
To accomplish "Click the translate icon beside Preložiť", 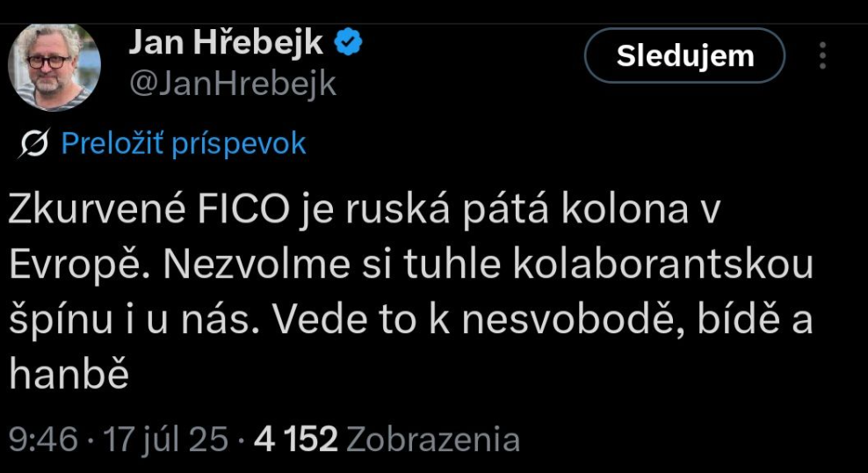I will 39,143.
